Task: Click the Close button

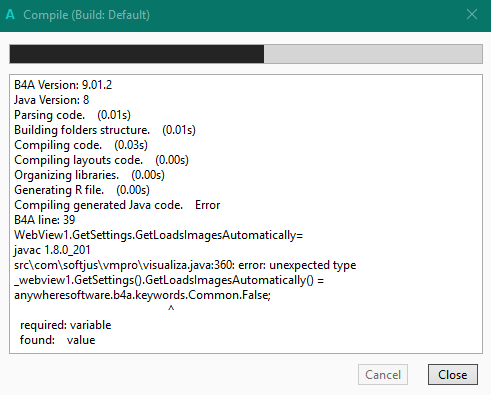Action: [x=453, y=375]
